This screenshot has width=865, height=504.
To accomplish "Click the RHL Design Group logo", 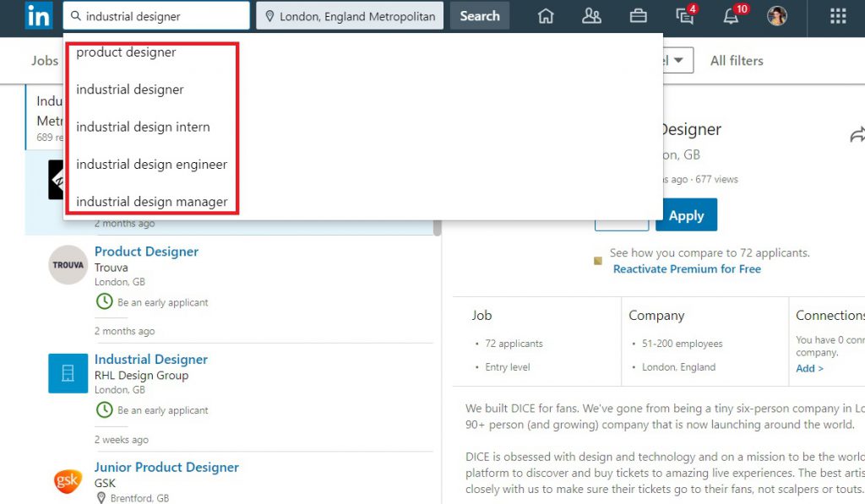I will pos(68,373).
